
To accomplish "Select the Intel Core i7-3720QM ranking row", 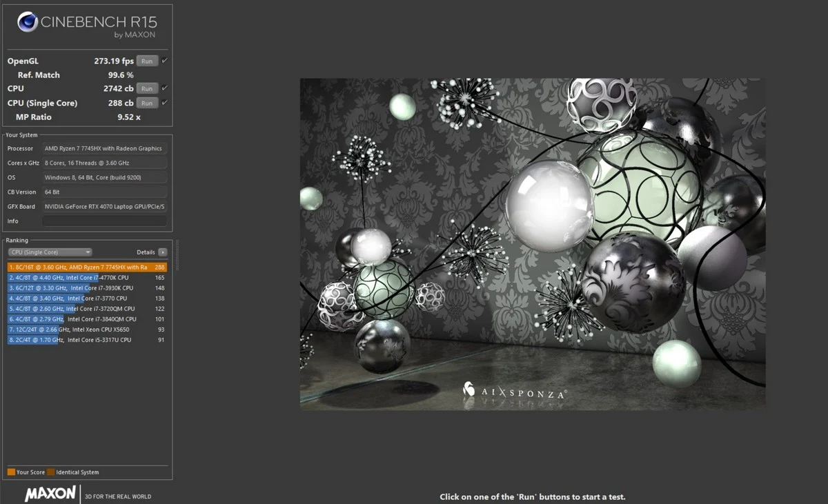I will click(87, 308).
